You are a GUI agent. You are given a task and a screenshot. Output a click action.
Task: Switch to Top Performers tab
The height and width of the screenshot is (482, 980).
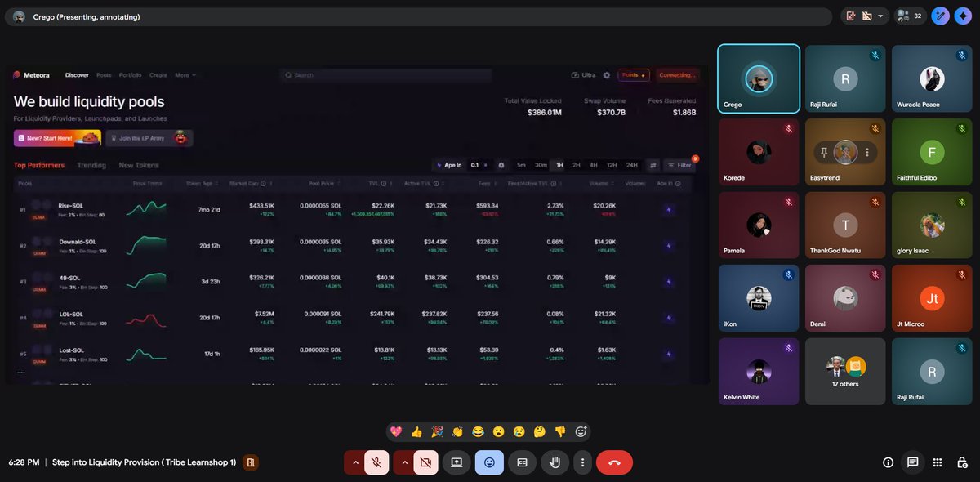click(x=39, y=165)
